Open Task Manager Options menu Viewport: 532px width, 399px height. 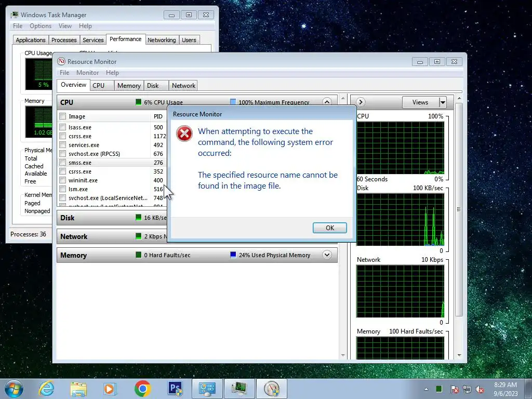click(x=41, y=26)
